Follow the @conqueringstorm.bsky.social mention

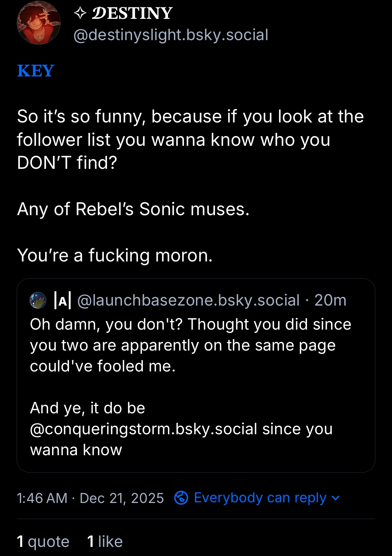point(144,429)
